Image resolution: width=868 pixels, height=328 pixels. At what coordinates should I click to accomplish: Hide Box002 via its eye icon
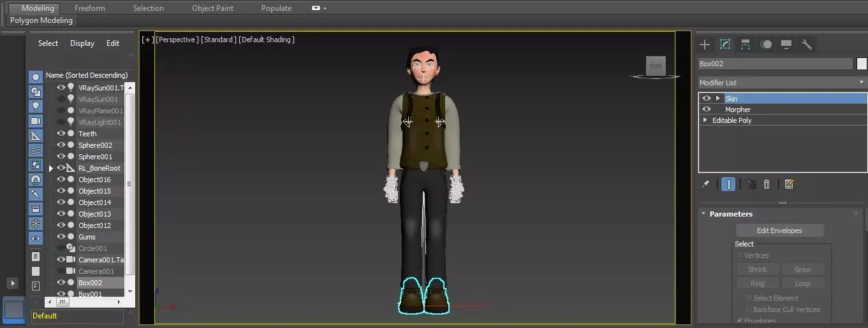61,283
